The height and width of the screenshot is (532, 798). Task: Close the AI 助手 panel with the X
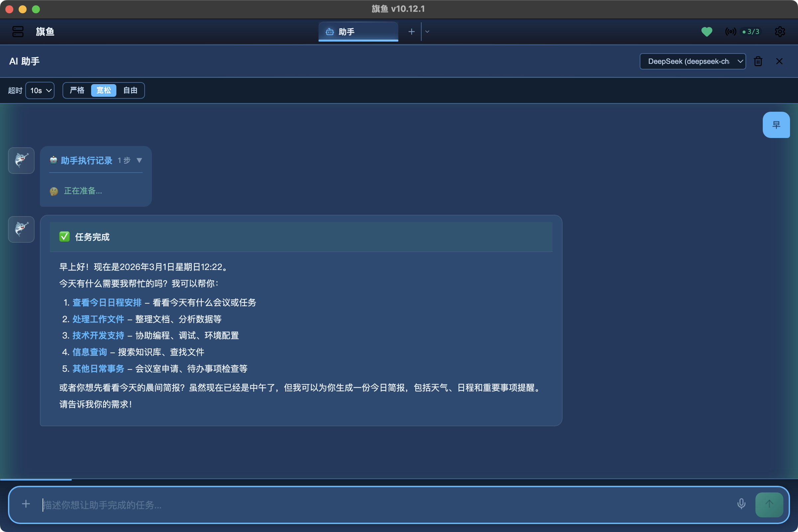pos(779,62)
